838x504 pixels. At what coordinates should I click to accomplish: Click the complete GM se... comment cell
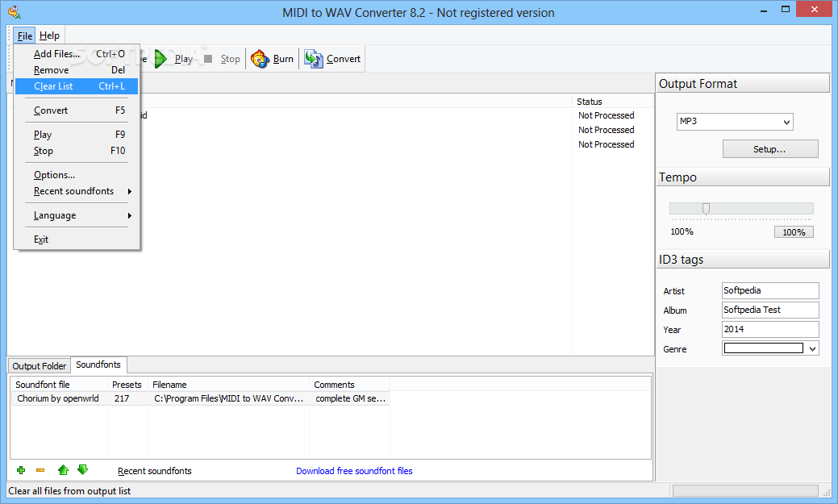click(351, 398)
